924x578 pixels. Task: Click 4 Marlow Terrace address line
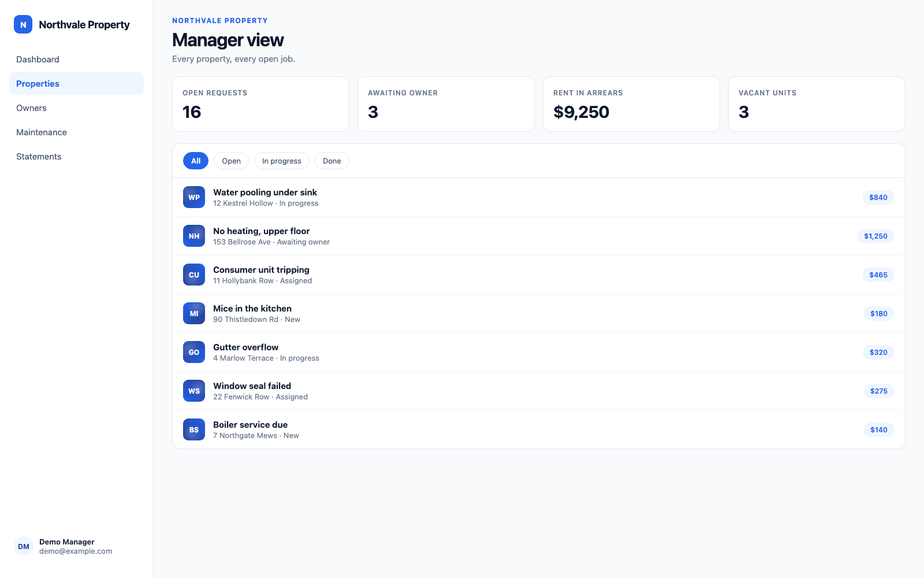(266, 358)
